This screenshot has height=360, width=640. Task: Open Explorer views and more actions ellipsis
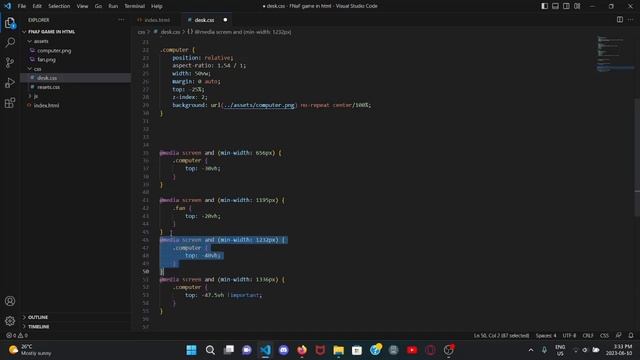121,20
